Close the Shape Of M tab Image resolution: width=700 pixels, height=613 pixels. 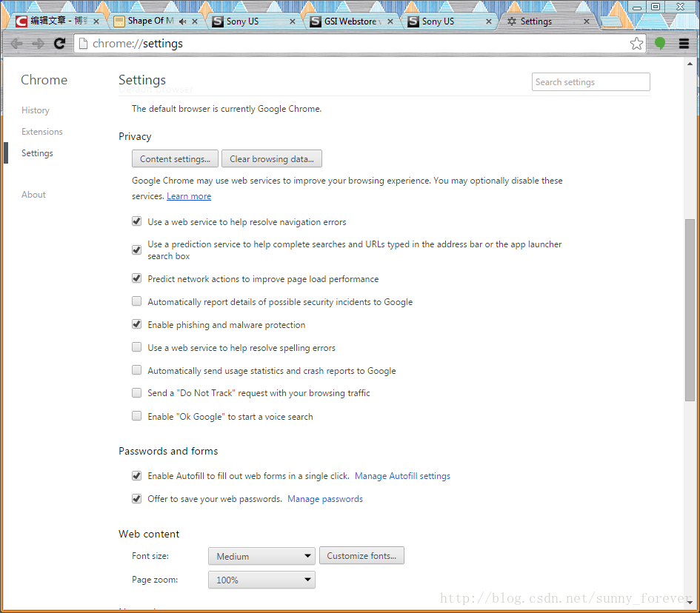coord(195,21)
